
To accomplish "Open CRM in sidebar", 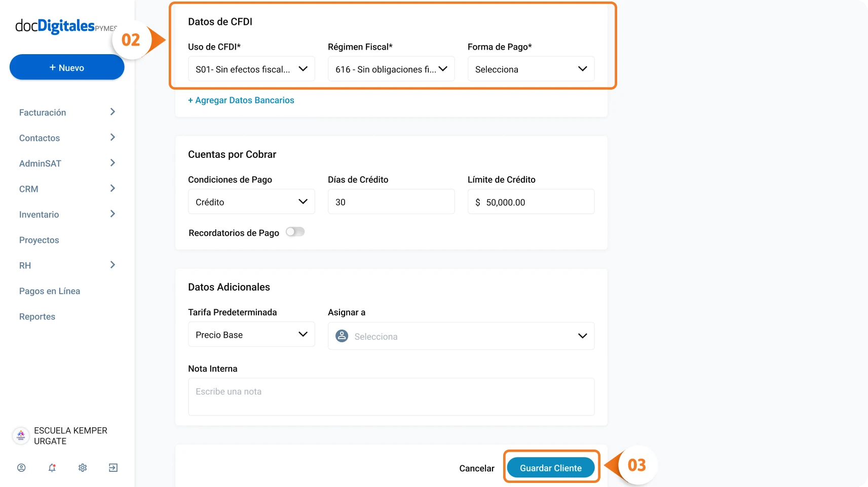I will point(29,189).
